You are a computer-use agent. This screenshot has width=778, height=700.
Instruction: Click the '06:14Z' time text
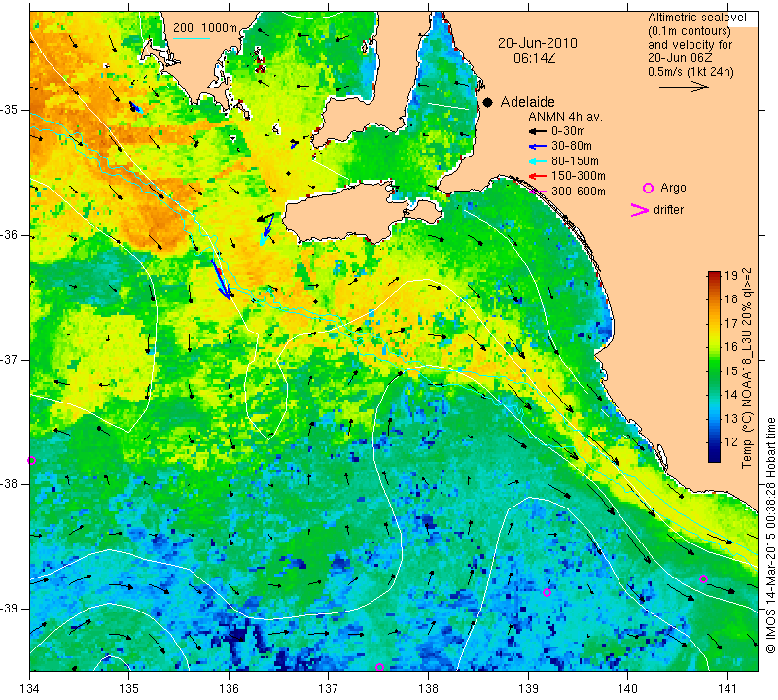534,58
